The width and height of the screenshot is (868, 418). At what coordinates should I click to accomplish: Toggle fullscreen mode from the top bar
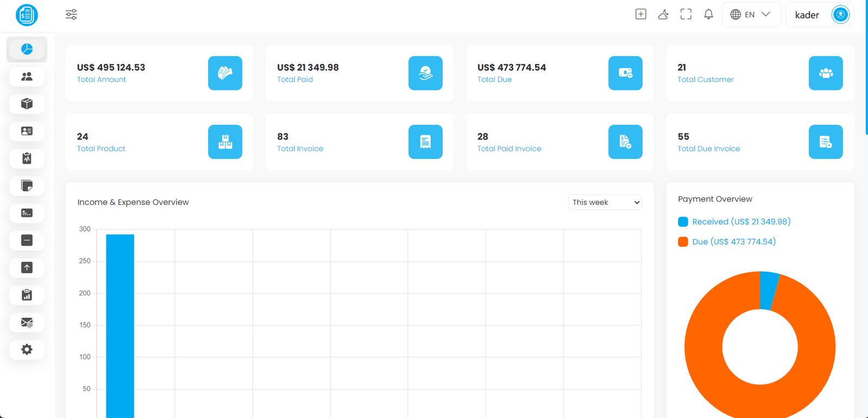tap(686, 15)
